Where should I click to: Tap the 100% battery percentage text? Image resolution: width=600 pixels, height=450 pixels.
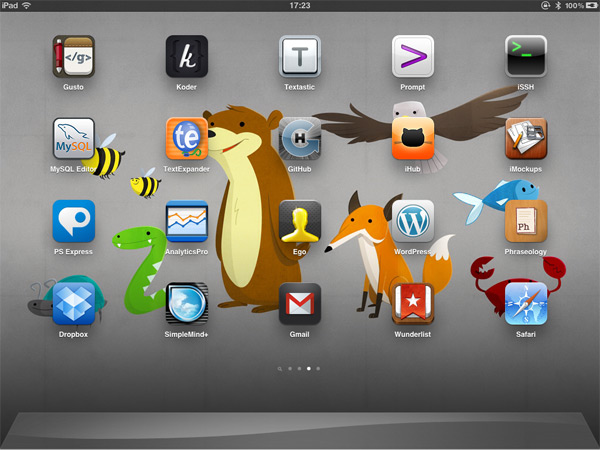[574, 5]
